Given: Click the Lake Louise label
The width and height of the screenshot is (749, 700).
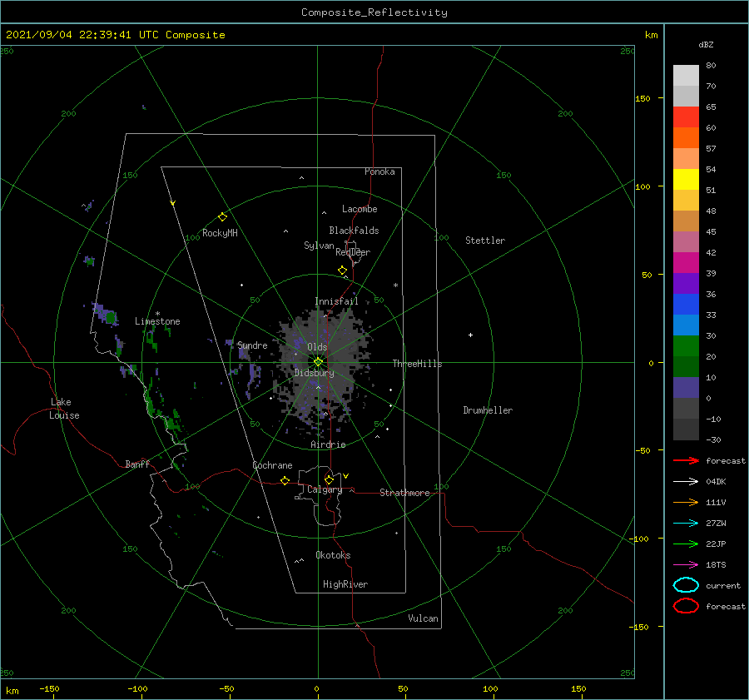Looking at the screenshot, I should point(64,409).
